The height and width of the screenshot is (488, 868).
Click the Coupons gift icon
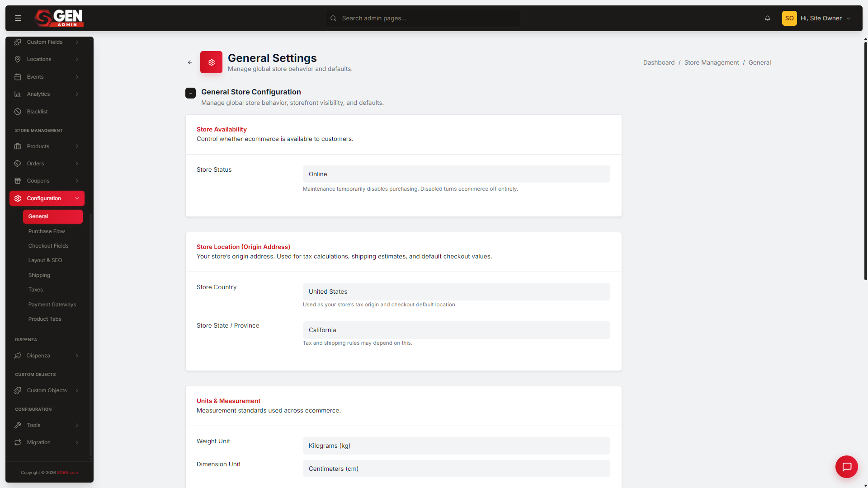(x=18, y=181)
